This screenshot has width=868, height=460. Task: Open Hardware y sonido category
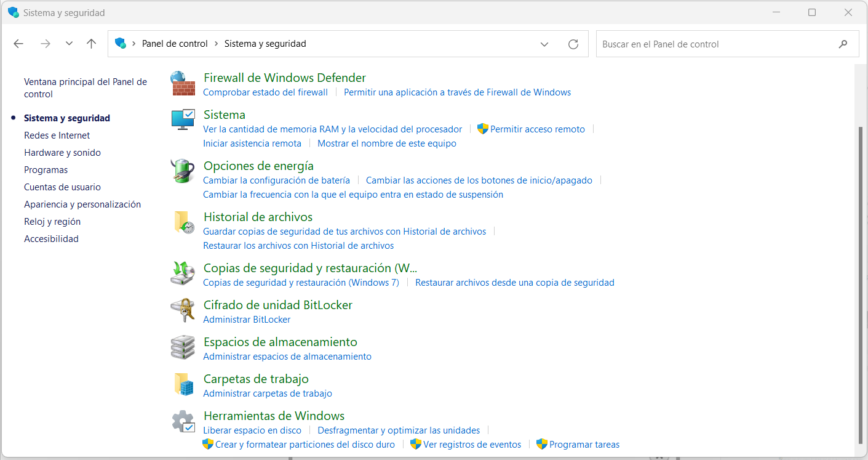62,152
